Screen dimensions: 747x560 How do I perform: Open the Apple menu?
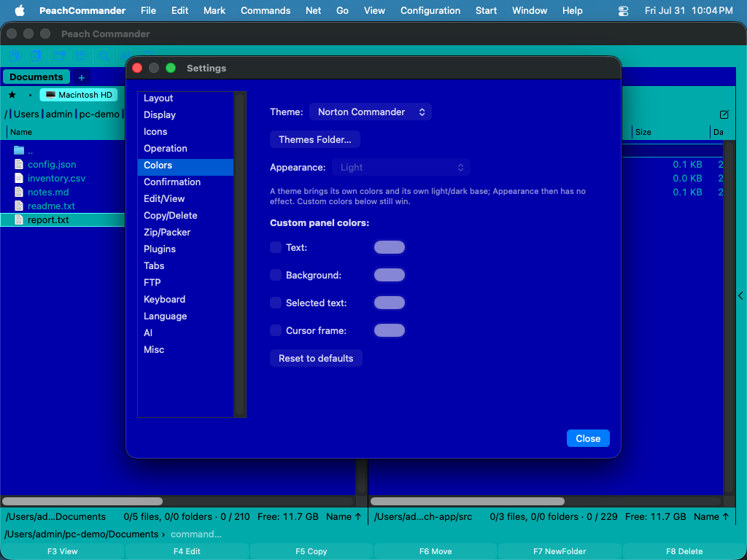point(20,10)
